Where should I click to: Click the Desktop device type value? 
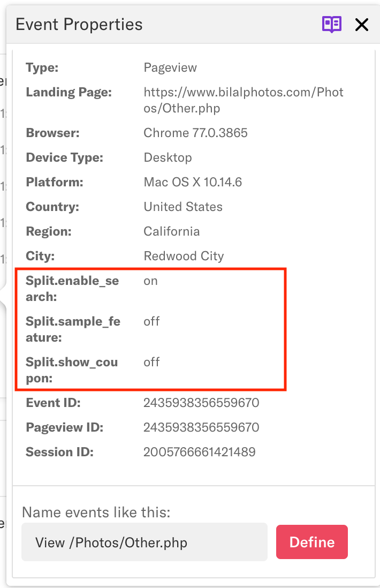point(168,157)
